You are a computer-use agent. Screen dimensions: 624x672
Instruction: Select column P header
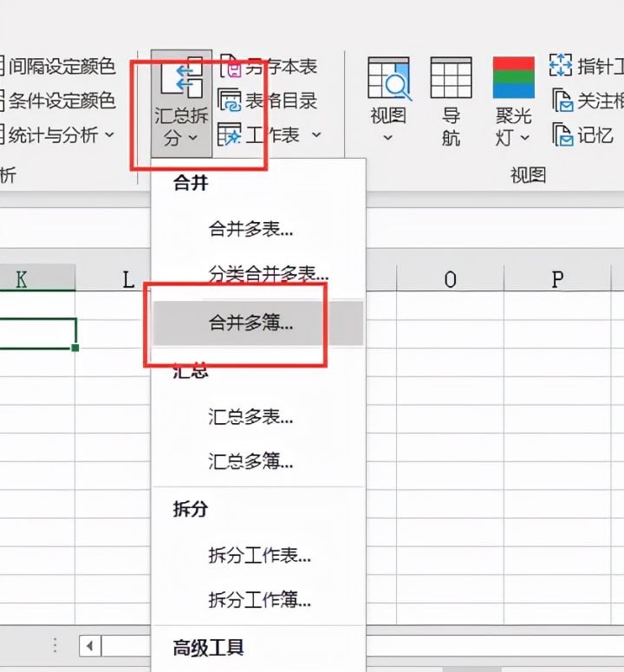pos(557,279)
